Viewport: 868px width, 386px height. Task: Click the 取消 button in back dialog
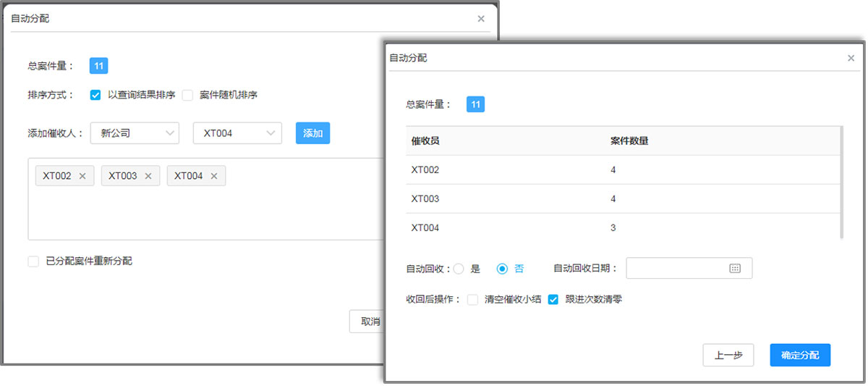pyautogui.click(x=367, y=322)
